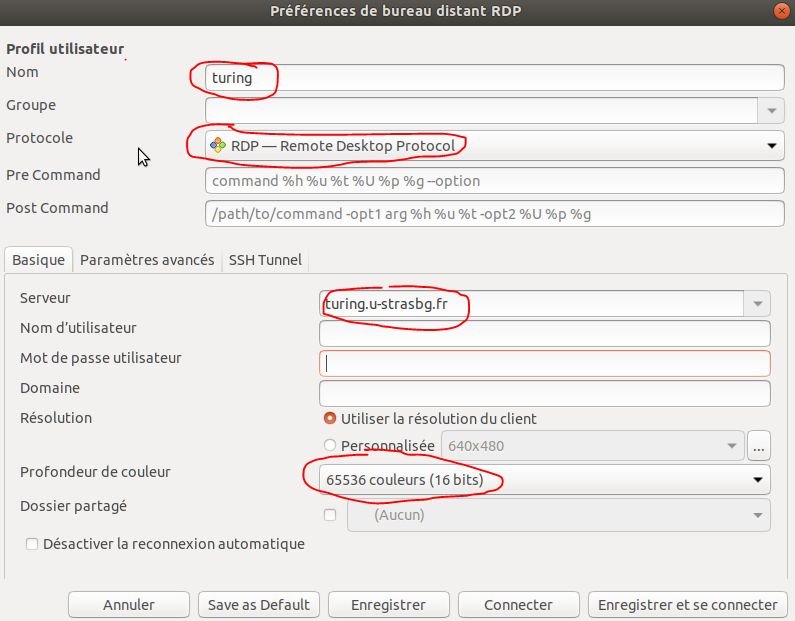Image resolution: width=795 pixels, height=621 pixels.
Task: Close the RDP preferences window
Action: 780,11
